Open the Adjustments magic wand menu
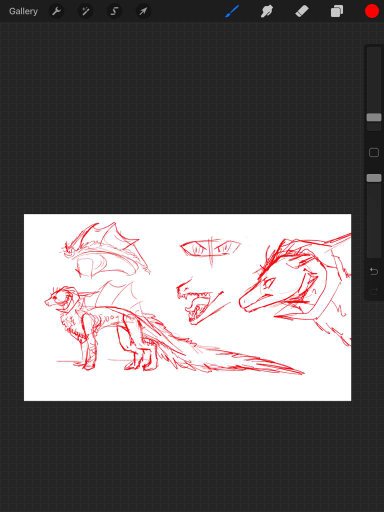Screen dimensions: 384x512 [85, 11]
